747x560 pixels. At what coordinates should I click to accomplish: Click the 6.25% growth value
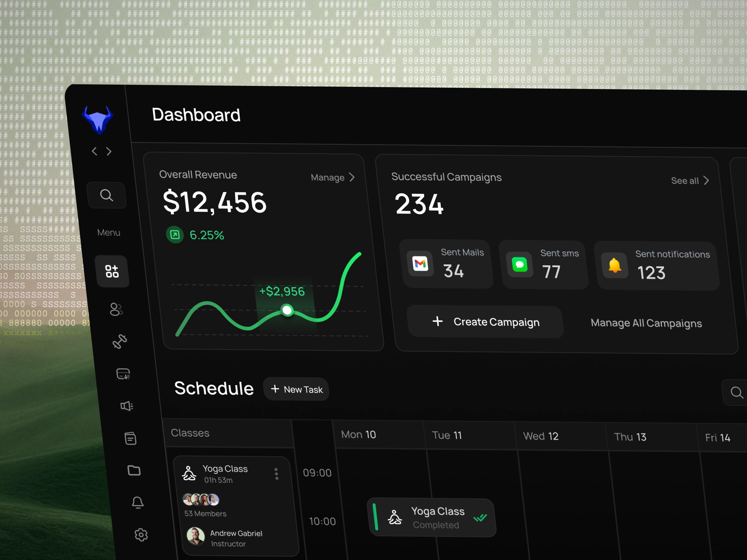[207, 235]
